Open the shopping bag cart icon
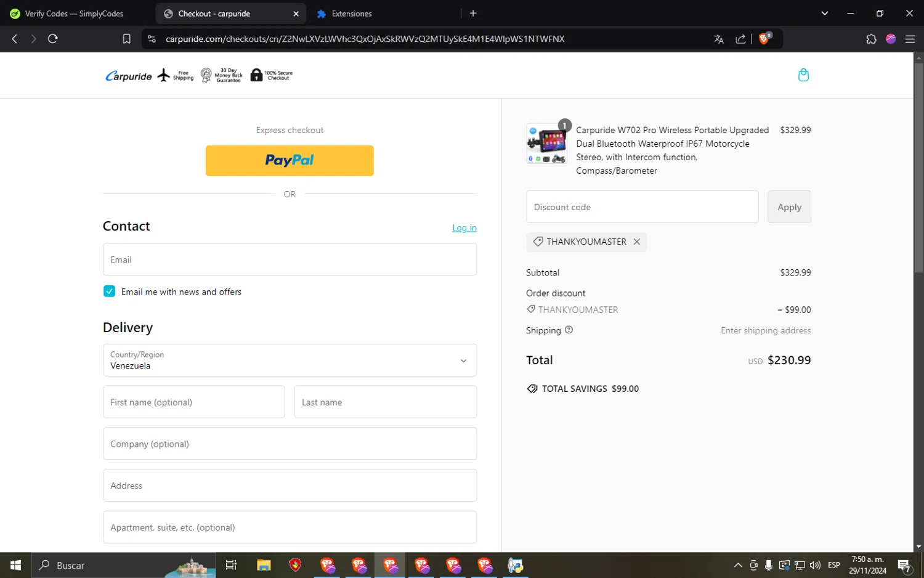The image size is (924, 578). click(803, 75)
